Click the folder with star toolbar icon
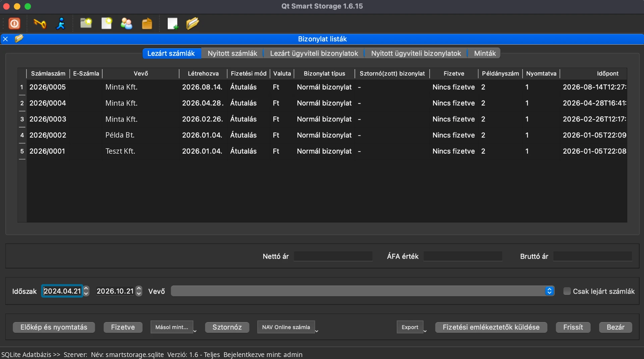Image resolution: width=644 pixels, height=359 pixels. tap(86, 23)
